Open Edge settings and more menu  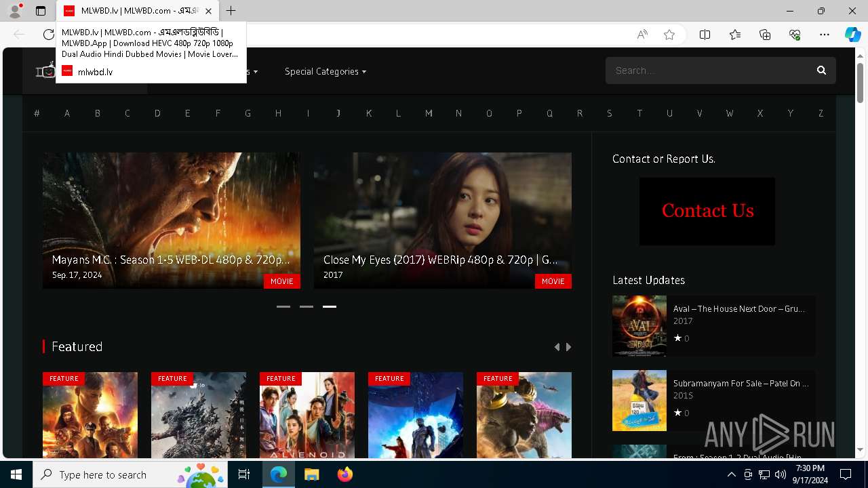click(x=825, y=35)
